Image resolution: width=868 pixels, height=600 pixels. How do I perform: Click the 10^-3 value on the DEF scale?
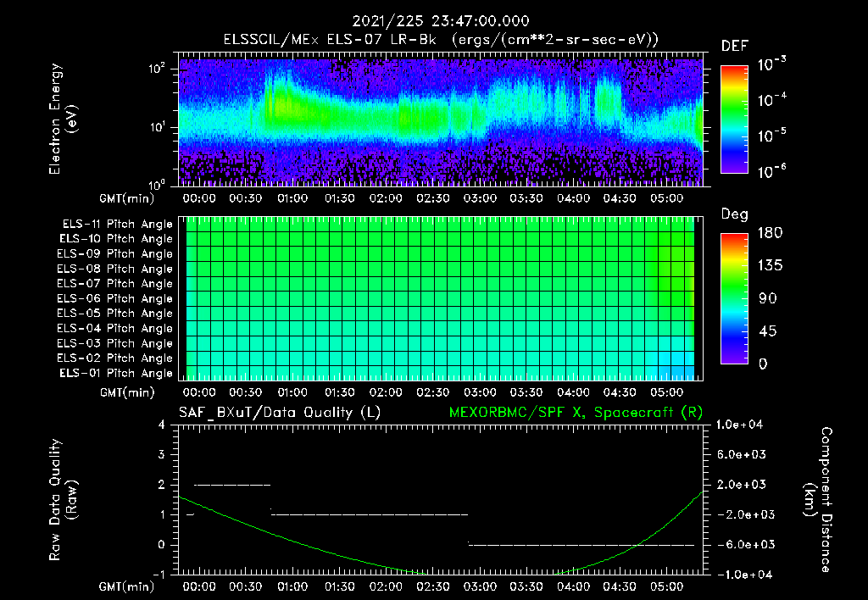click(771, 64)
